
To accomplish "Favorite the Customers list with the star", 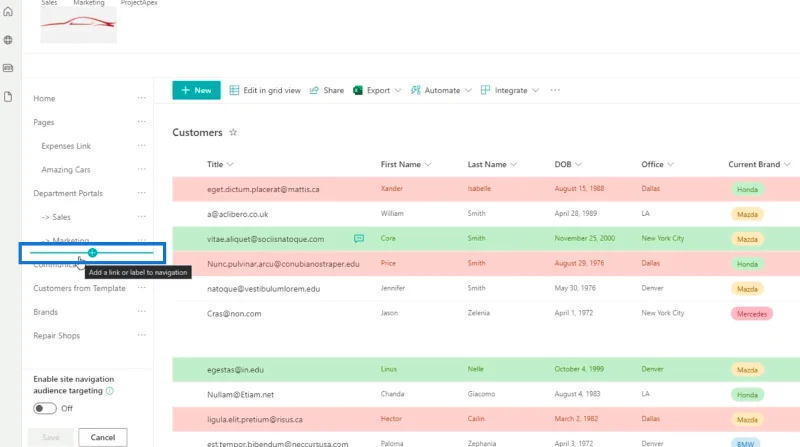I will pos(233,132).
